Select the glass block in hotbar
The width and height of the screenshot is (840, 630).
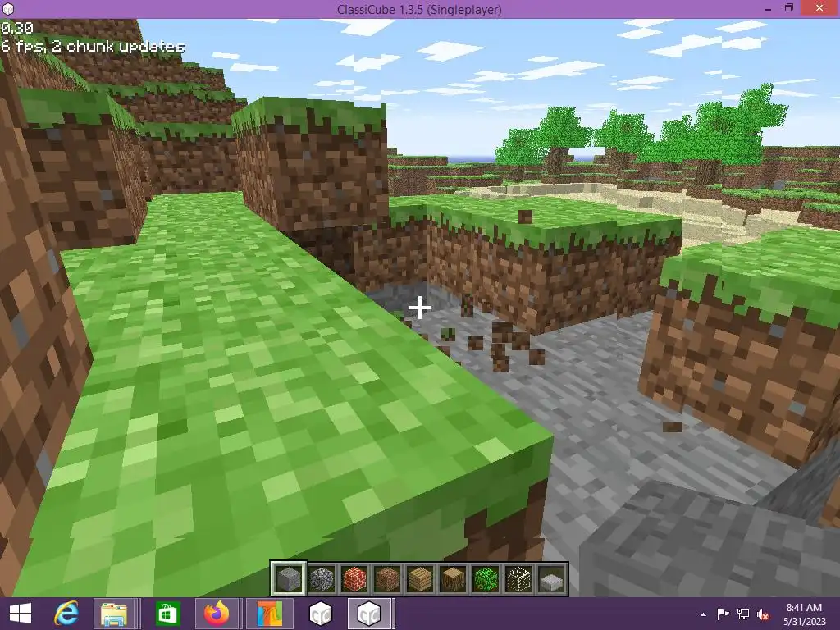tap(518, 578)
